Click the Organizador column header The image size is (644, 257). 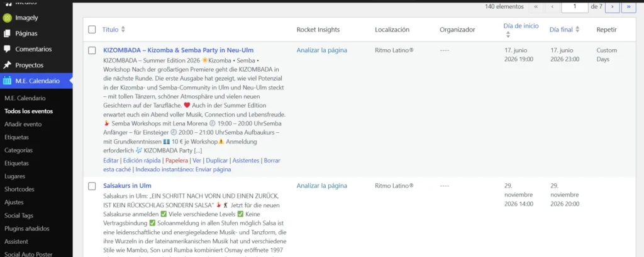[457, 30]
